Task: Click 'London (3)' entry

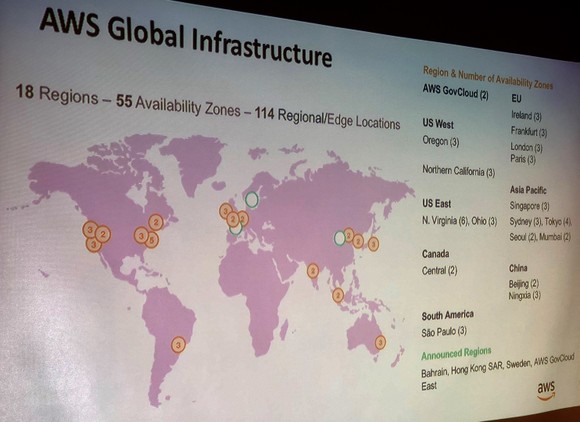Action: click(526, 147)
